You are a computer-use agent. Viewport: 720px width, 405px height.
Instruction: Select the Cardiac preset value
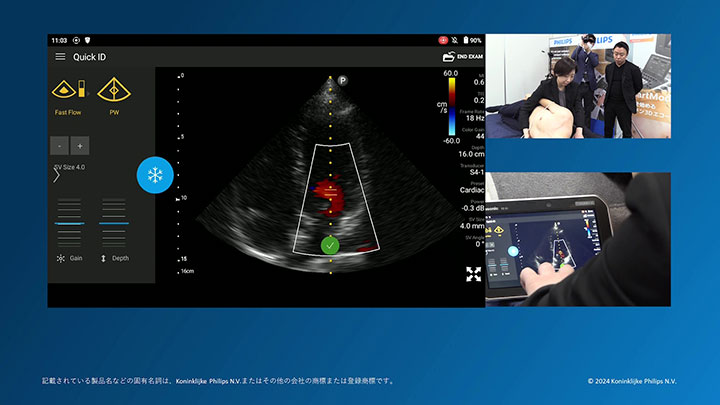pos(472,189)
